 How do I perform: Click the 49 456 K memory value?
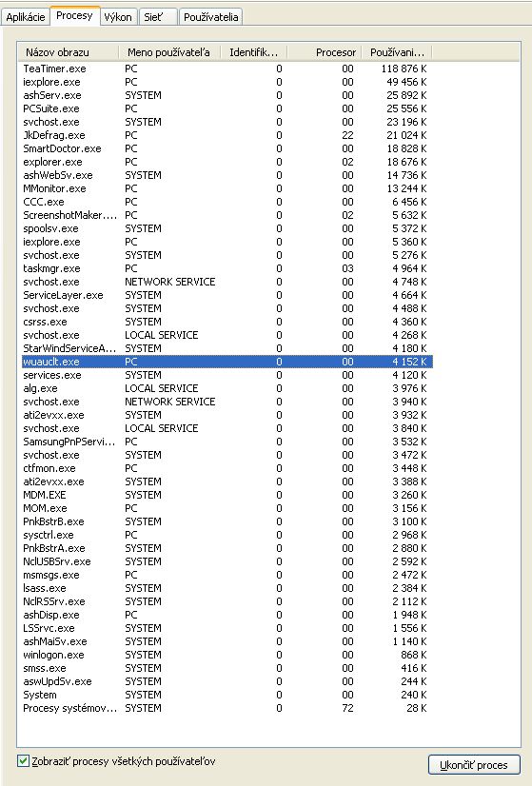pyautogui.click(x=406, y=82)
